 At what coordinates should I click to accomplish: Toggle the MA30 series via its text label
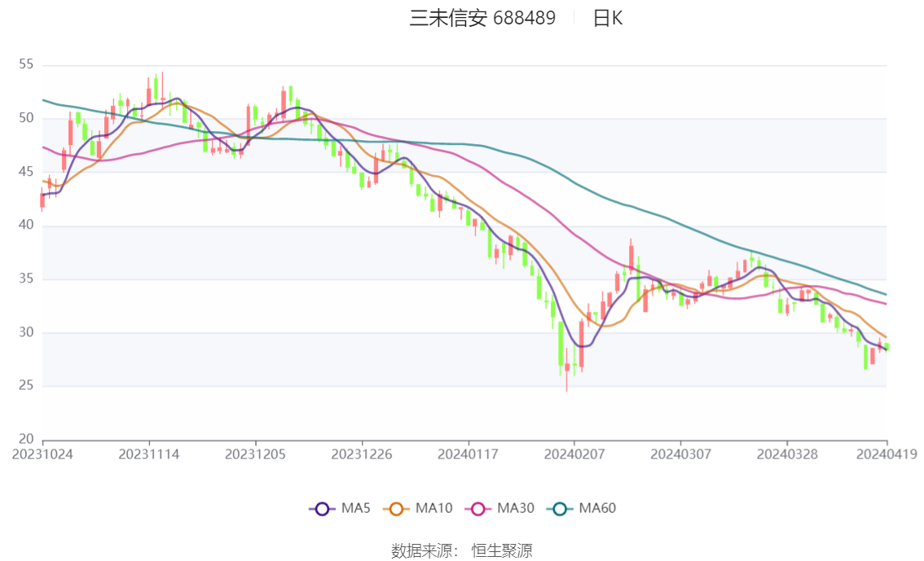tap(515, 509)
